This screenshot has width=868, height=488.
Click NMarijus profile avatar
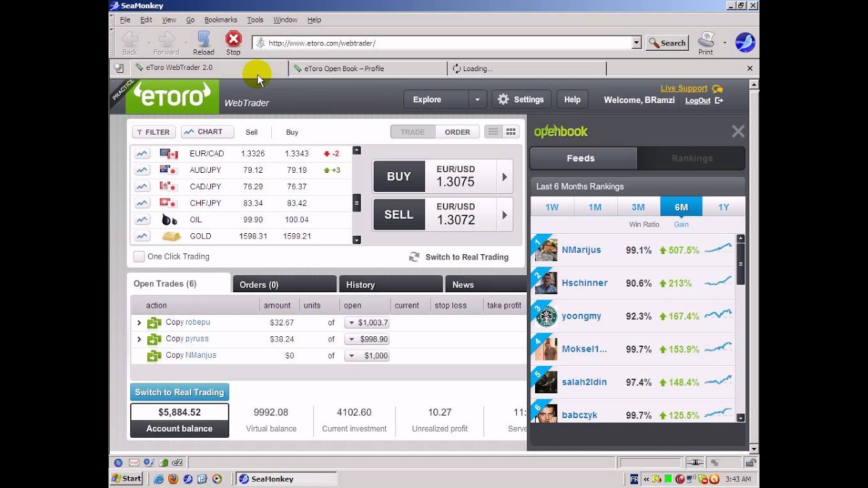pos(546,250)
